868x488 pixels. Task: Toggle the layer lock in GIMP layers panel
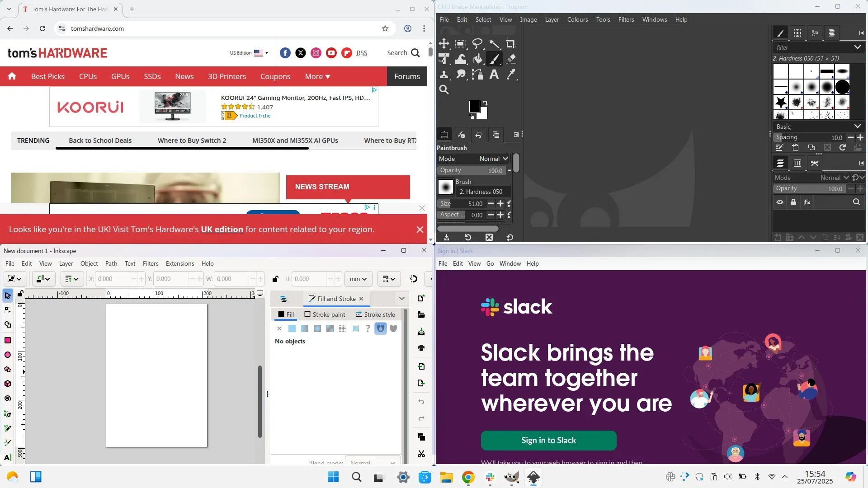click(793, 202)
